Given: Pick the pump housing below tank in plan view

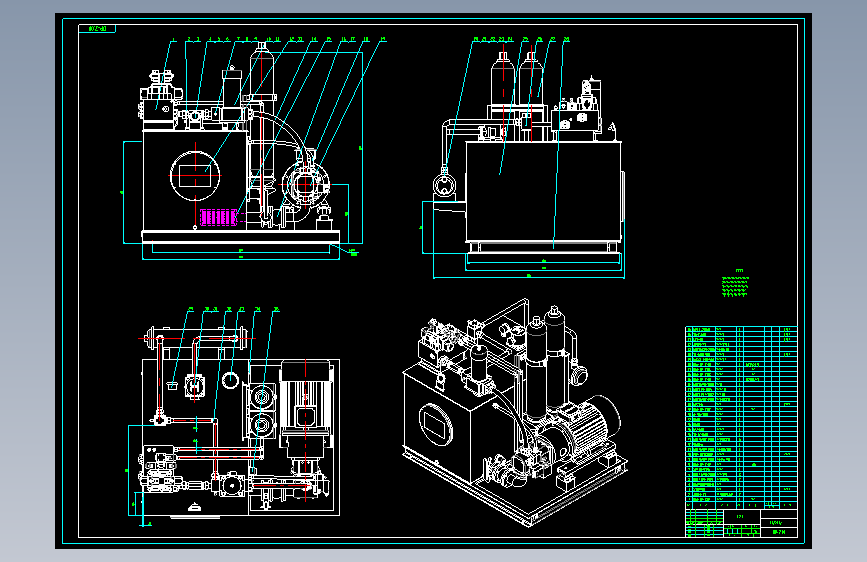Looking at the screenshot, I should coord(231,485).
